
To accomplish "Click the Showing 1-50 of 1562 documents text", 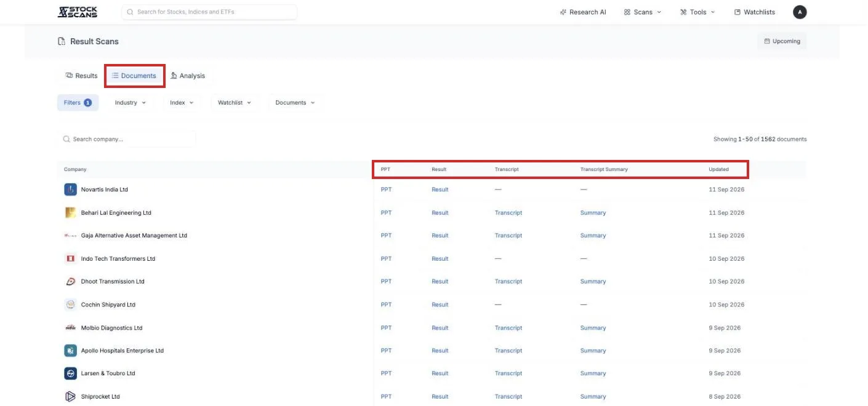I will (x=760, y=139).
